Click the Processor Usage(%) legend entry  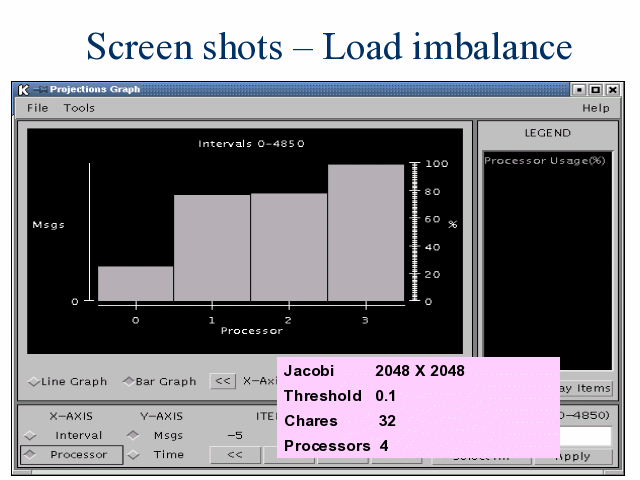pyautogui.click(x=544, y=161)
